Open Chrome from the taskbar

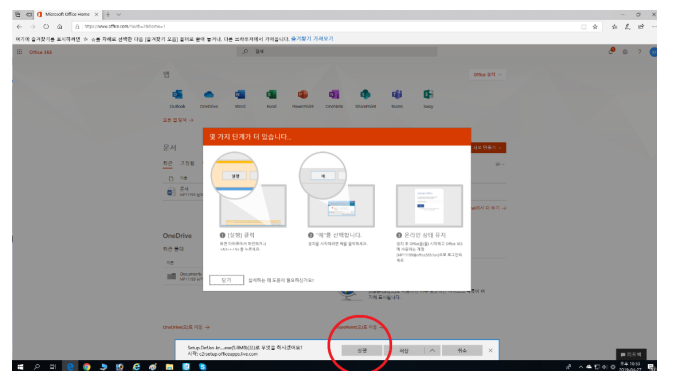[x=87, y=367]
